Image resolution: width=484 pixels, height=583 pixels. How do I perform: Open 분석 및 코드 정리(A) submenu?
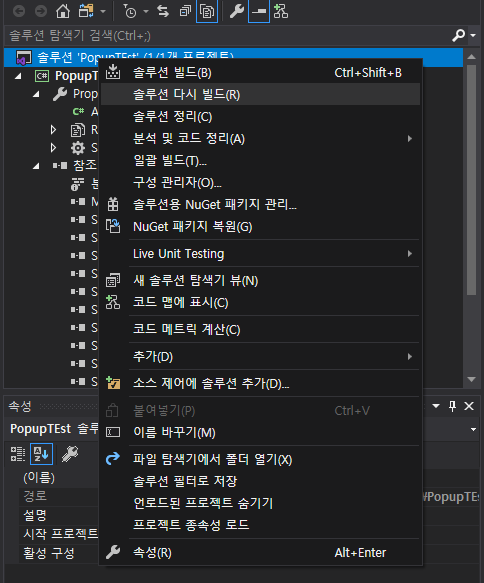[x=260, y=138]
